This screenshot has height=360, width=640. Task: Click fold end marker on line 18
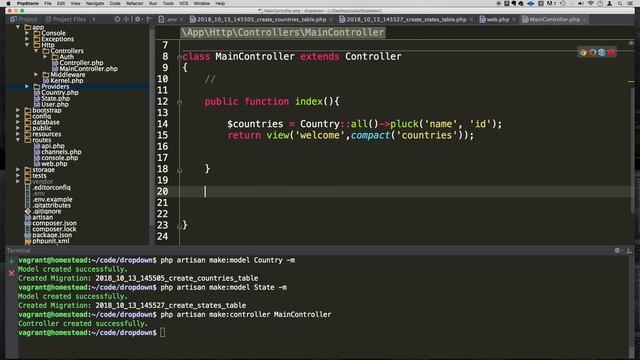tap(179, 170)
